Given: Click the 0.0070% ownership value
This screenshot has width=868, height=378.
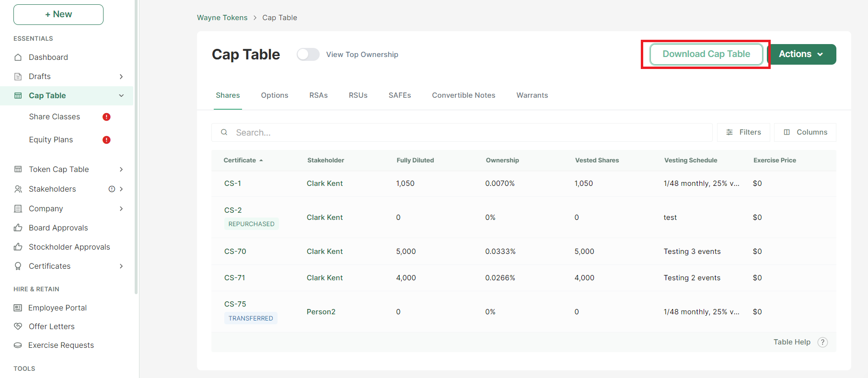Looking at the screenshot, I should click(x=500, y=183).
